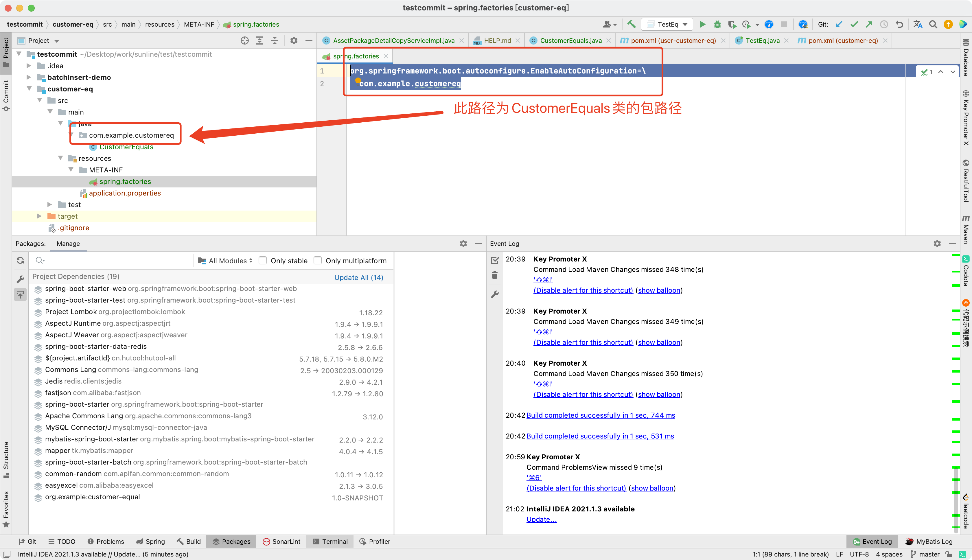
Task: Commit changes via the green Git checkmark
Action: tap(854, 24)
